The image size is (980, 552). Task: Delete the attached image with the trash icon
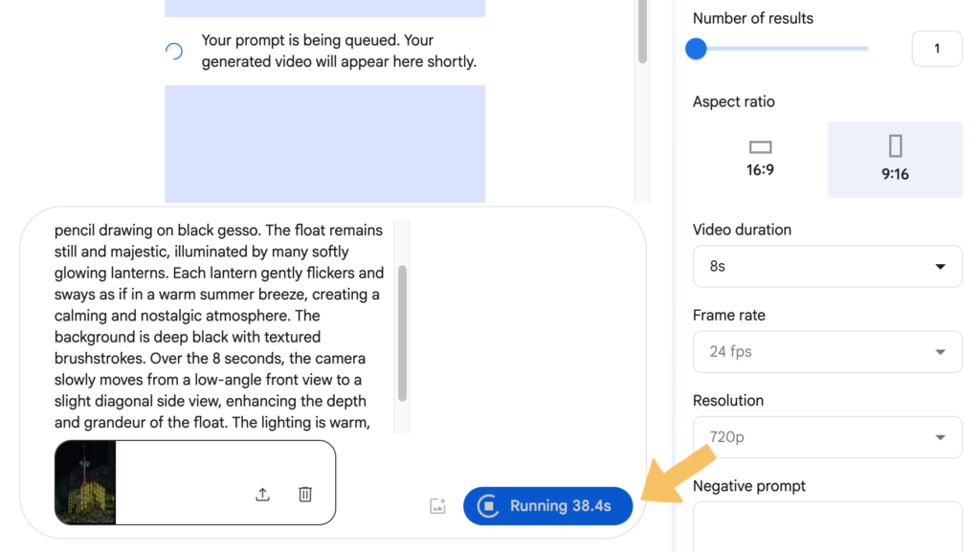coord(305,495)
